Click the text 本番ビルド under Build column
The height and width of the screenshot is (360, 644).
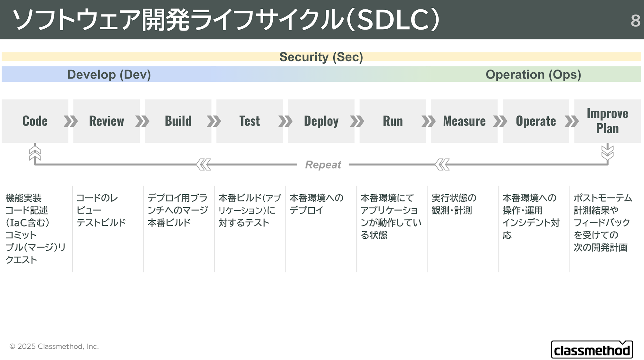coord(169,223)
